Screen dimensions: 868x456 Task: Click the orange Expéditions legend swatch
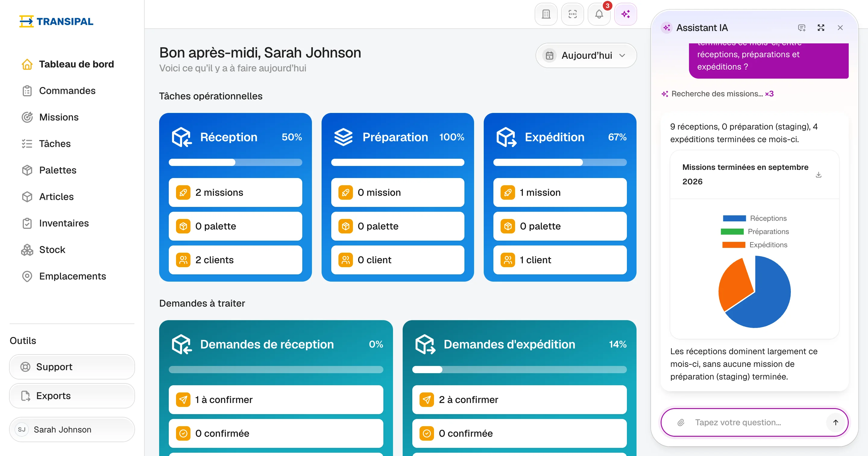click(x=734, y=245)
